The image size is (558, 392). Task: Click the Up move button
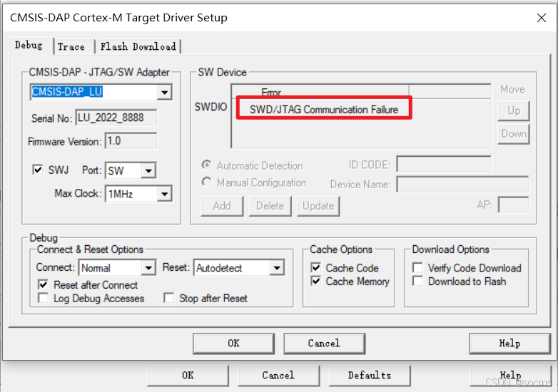514,111
